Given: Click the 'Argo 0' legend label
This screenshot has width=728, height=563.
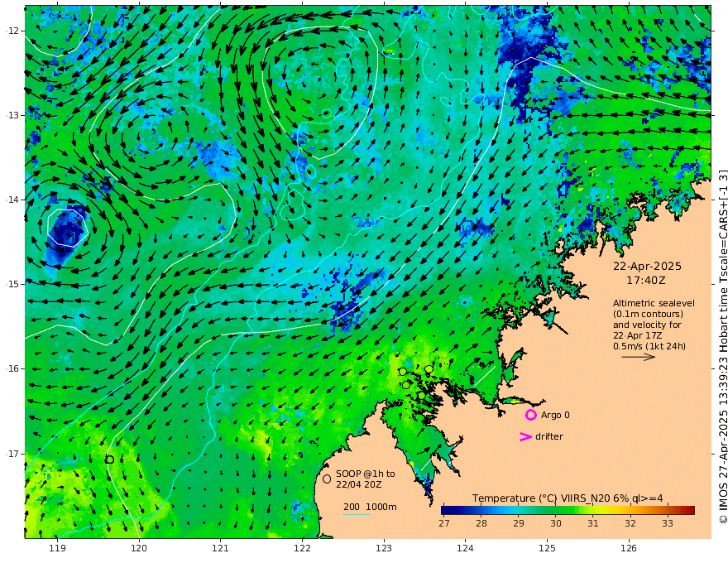Looking at the screenshot, I should [555, 415].
